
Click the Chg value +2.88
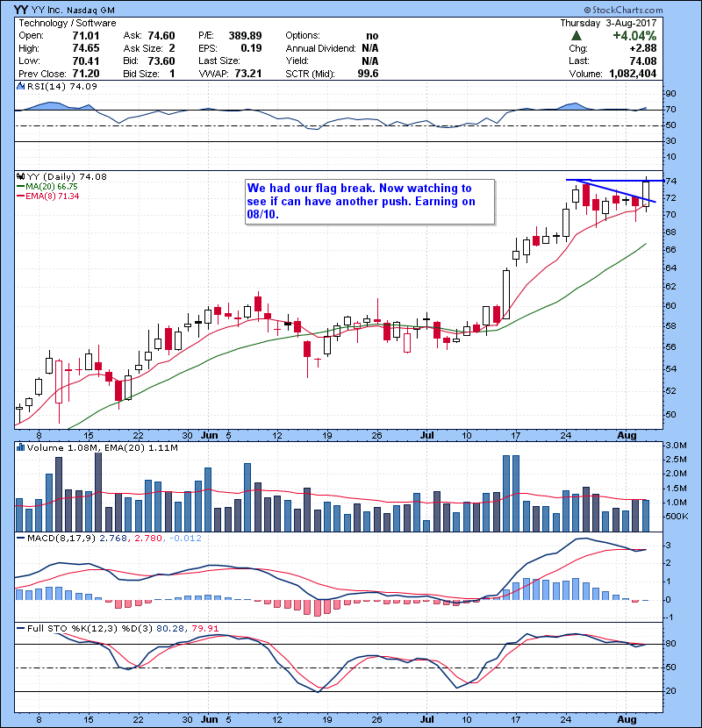(643, 48)
